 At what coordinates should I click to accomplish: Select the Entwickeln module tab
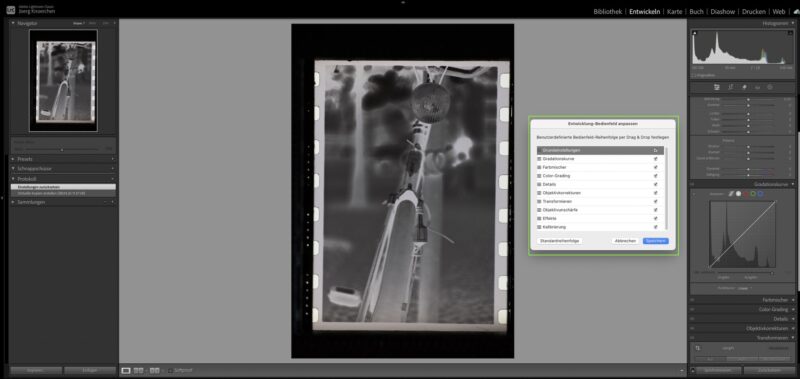click(x=644, y=11)
